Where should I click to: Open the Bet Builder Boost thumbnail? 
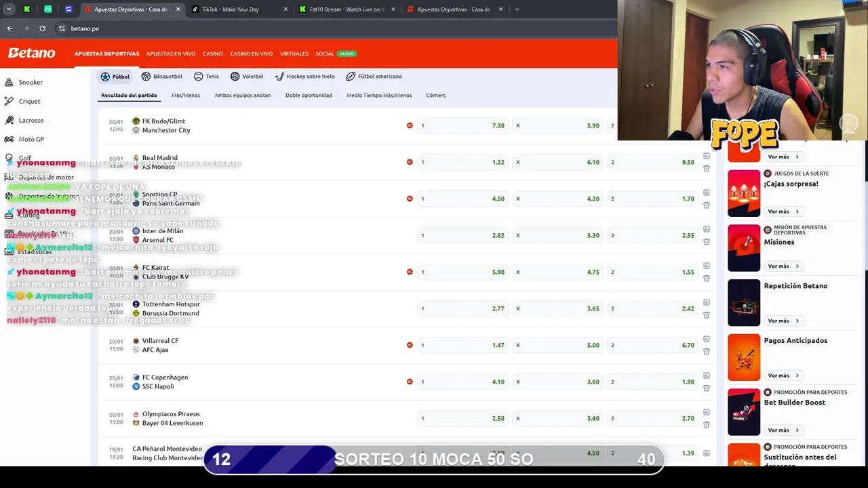click(x=744, y=412)
